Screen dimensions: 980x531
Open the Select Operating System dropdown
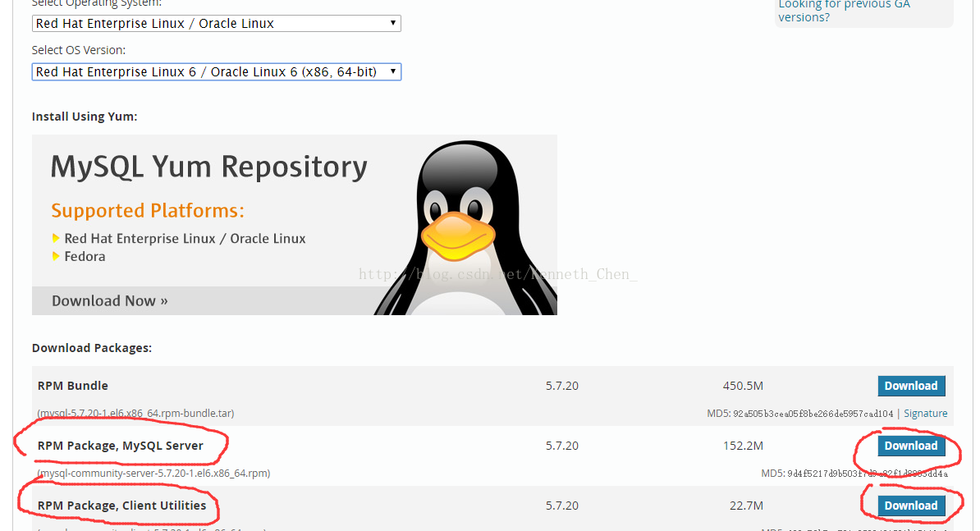216,23
